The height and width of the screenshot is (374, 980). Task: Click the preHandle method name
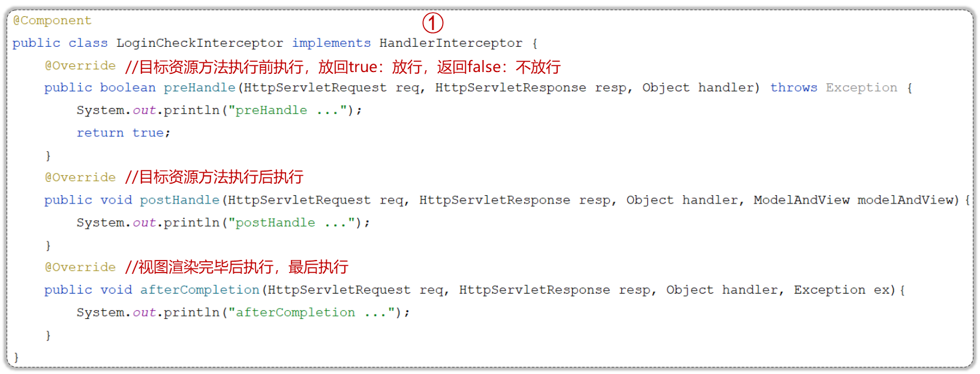[200, 88]
